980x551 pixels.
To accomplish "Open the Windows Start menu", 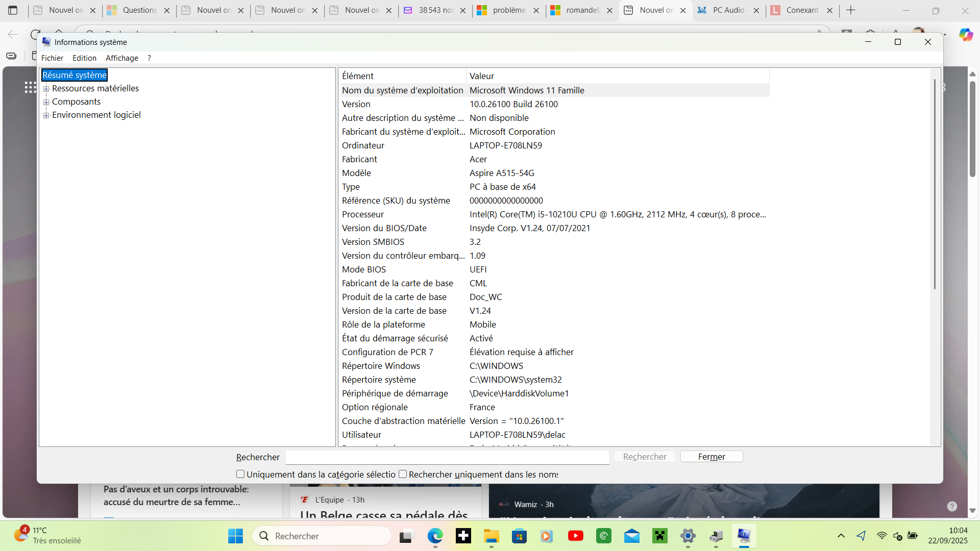I will [235, 536].
